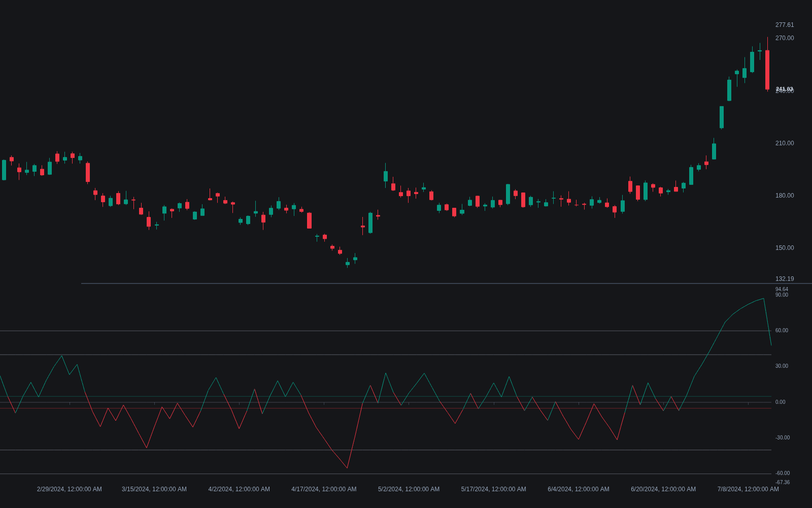This screenshot has height=508, width=812.
Task: Click the final large red candlestick near 270
Action: point(767,70)
